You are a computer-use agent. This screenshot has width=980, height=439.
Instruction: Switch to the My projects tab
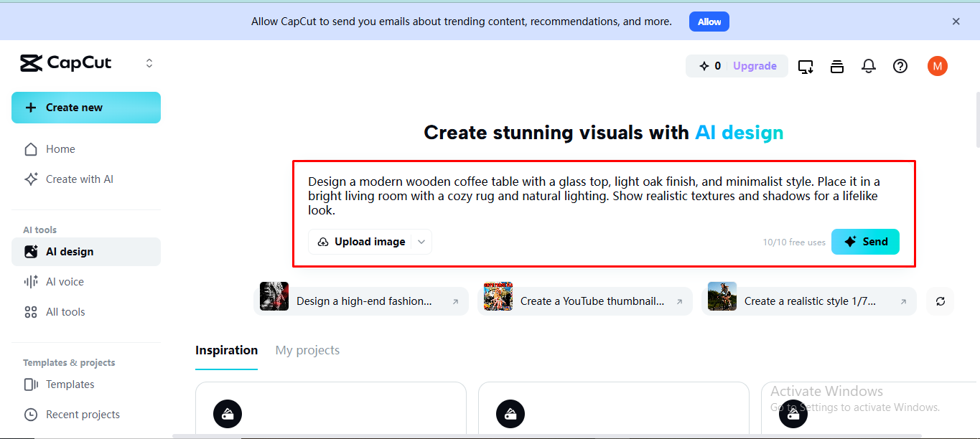point(307,350)
